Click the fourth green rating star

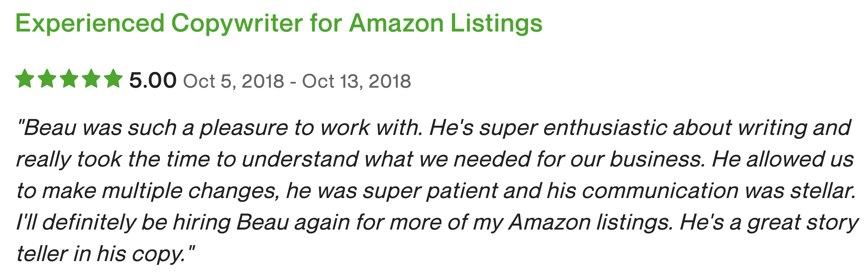(91, 79)
